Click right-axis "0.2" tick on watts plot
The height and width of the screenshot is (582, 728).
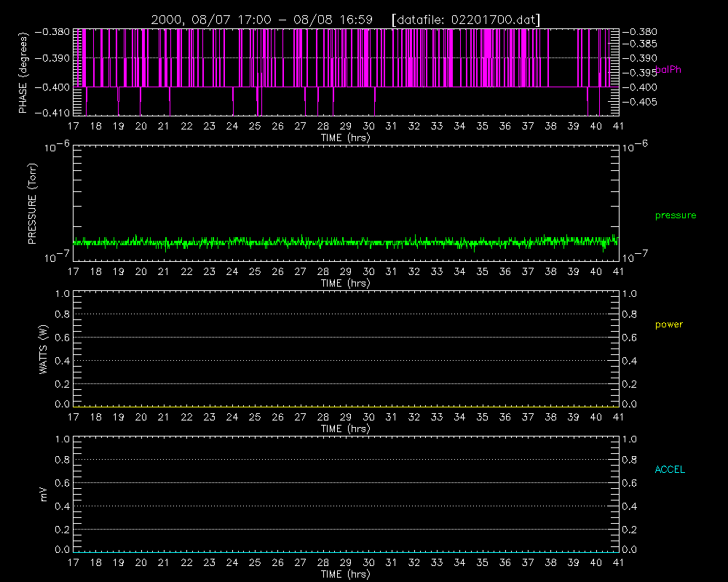630,384
